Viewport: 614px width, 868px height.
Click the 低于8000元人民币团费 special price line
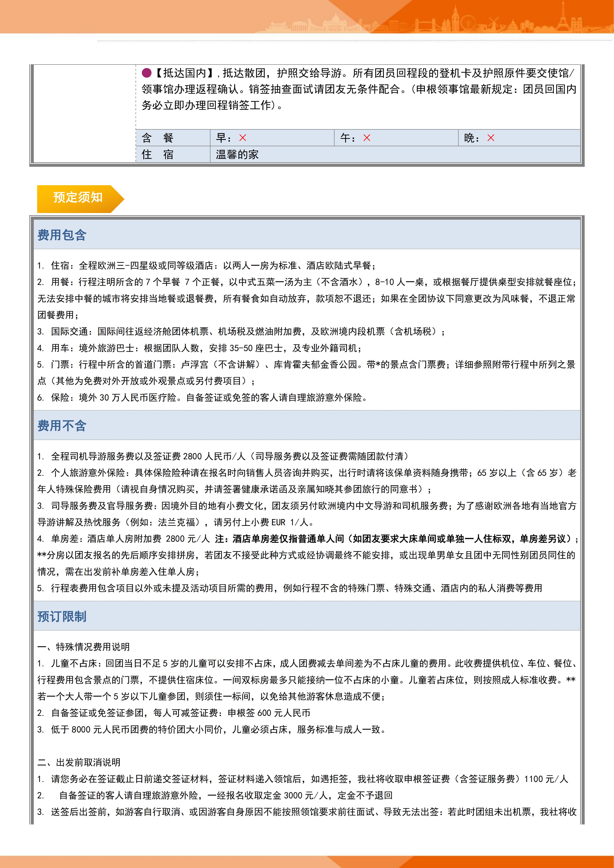[212, 730]
